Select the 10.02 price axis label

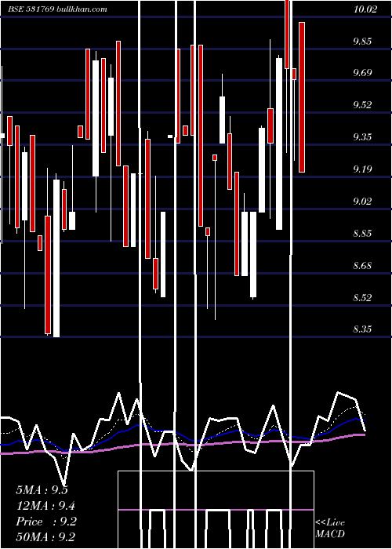(365, 9)
